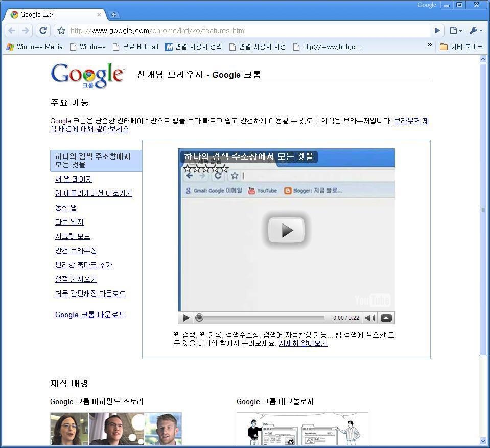This screenshot has height=448, width=490.
Task: Open the 다운 방지 link
Action: [x=69, y=222]
